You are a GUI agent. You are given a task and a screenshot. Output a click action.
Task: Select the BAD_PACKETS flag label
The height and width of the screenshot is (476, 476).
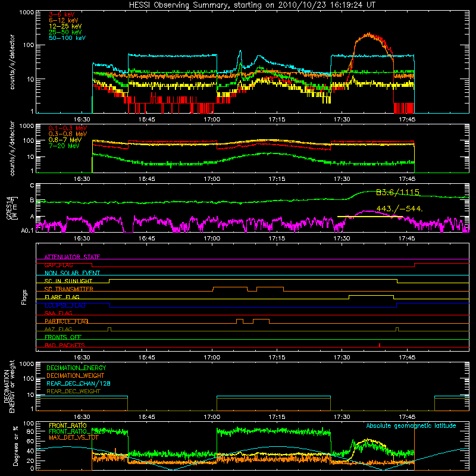click(65, 345)
